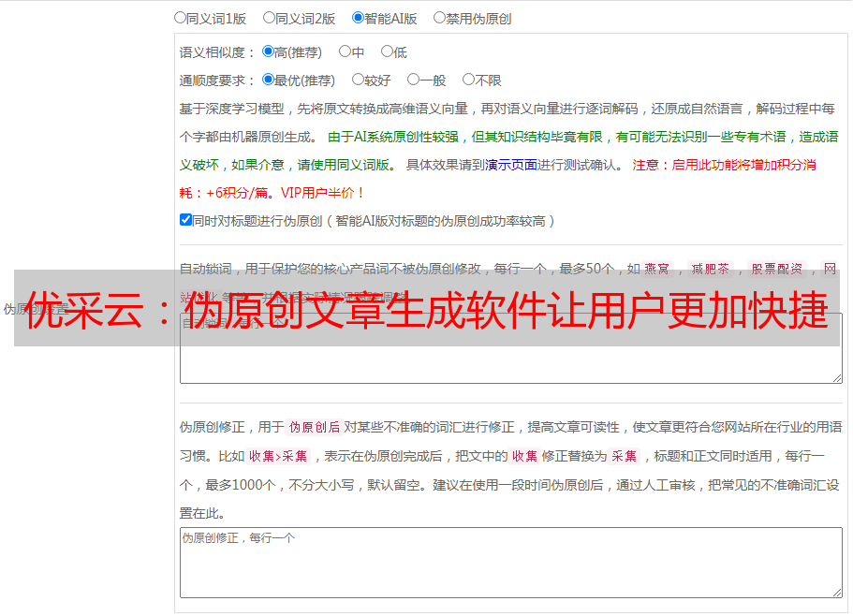This screenshot has height=616, width=853.
Task: Toggle 同时对标题进行伪原创 checkbox
Action: click(x=185, y=220)
